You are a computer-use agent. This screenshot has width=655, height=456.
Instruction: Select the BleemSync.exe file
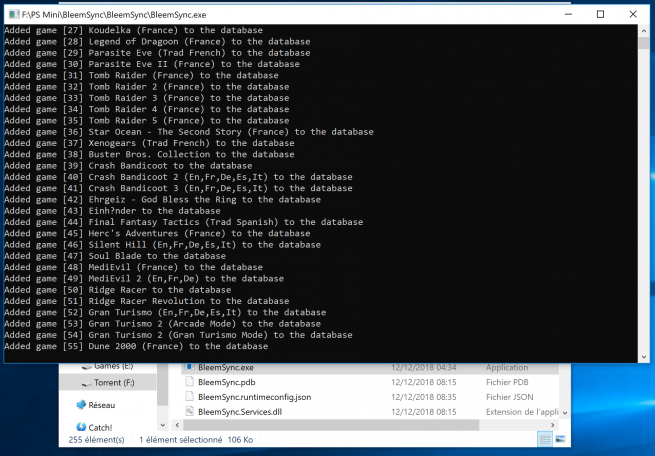(225, 367)
